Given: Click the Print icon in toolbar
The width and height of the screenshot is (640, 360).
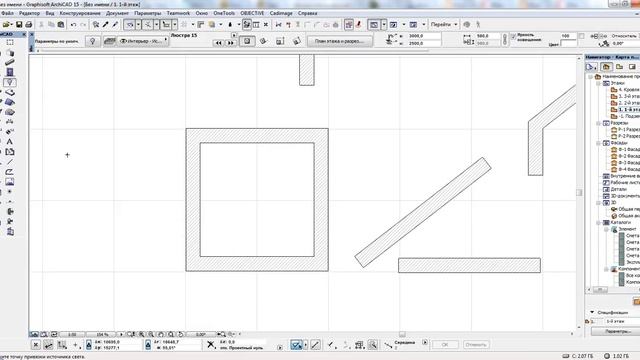Looking at the screenshot, I should [x=29, y=24].
